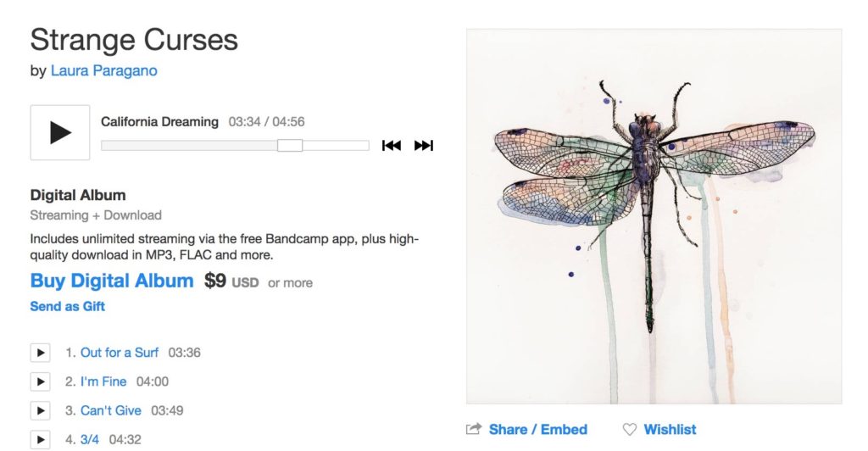Skip to the previous track

click(392, 146)
